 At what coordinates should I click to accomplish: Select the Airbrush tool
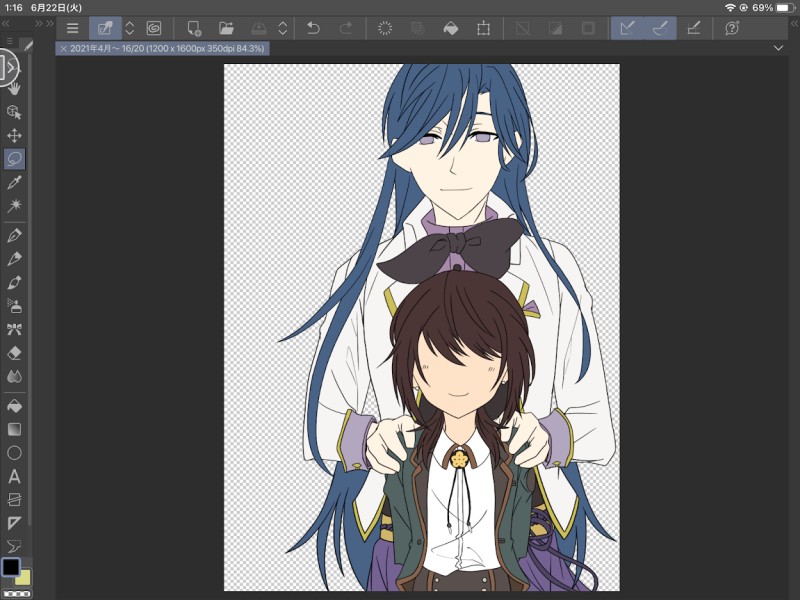coord(14,306)
